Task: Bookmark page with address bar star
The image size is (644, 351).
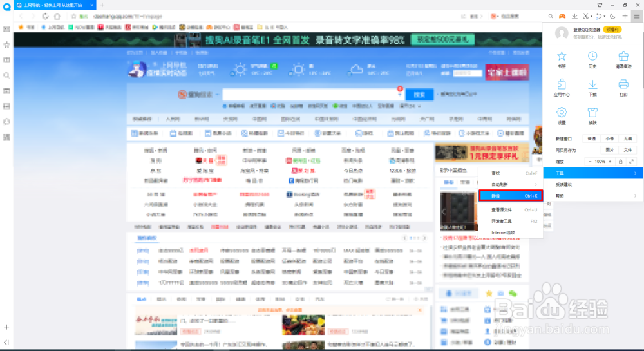Action: [73, 16]
